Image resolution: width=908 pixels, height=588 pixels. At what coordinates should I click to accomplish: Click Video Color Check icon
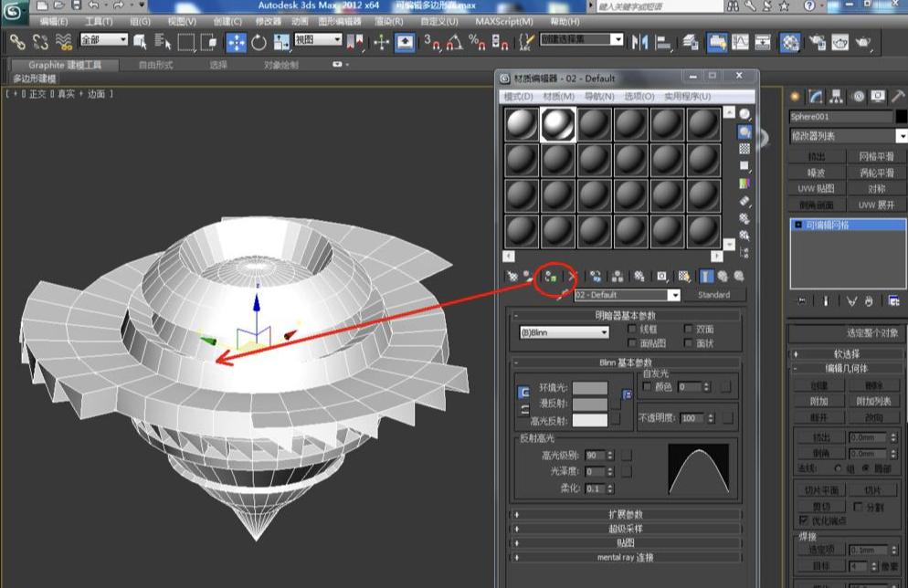(x=744, y=184)
